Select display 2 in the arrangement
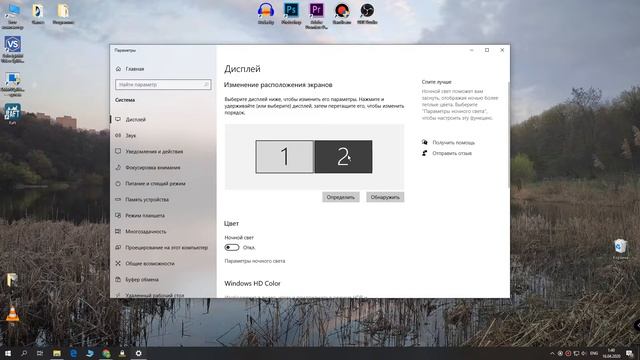This screenshot has height=360, width=640. coord(343,157)
